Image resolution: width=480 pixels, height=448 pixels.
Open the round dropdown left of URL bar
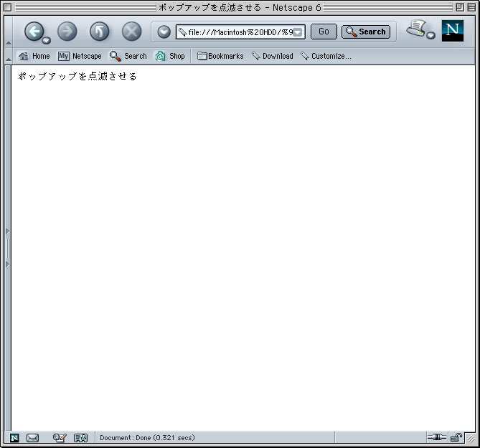click(x=164, y=32)
